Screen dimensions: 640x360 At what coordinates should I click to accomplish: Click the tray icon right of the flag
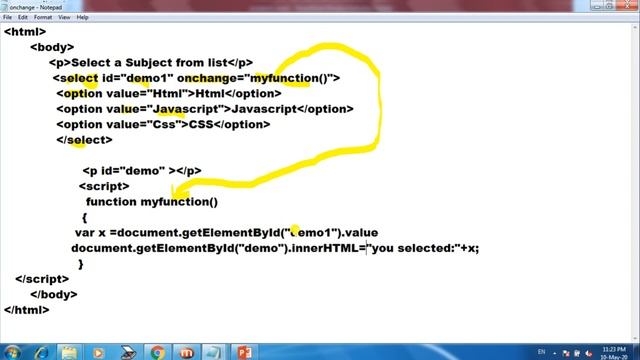tap(577, 353)
